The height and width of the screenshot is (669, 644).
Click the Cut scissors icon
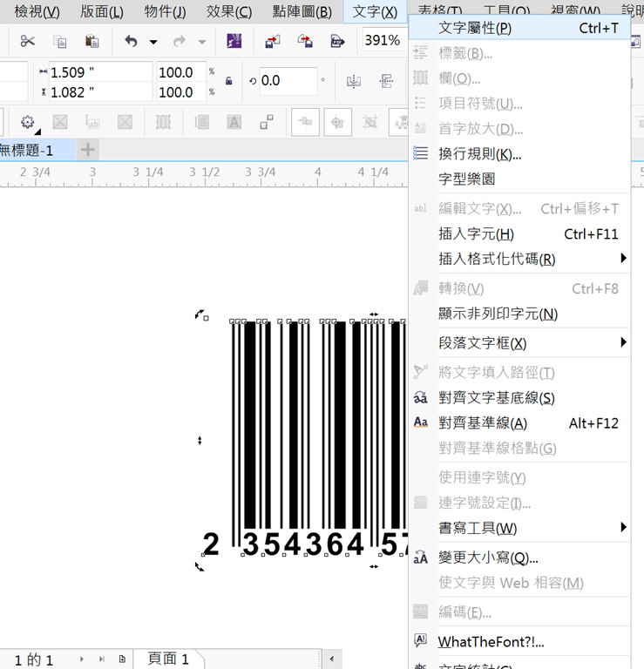coord(27,41)
